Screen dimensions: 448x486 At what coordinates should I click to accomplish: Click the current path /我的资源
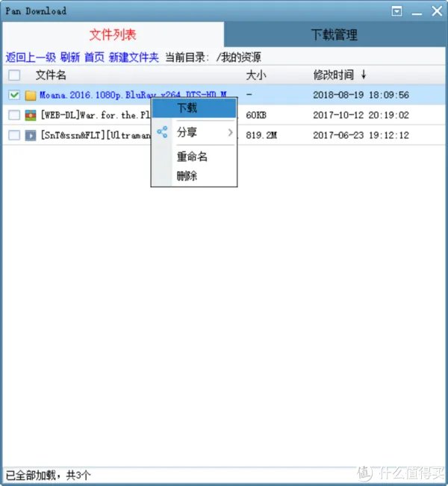(239, 57)
